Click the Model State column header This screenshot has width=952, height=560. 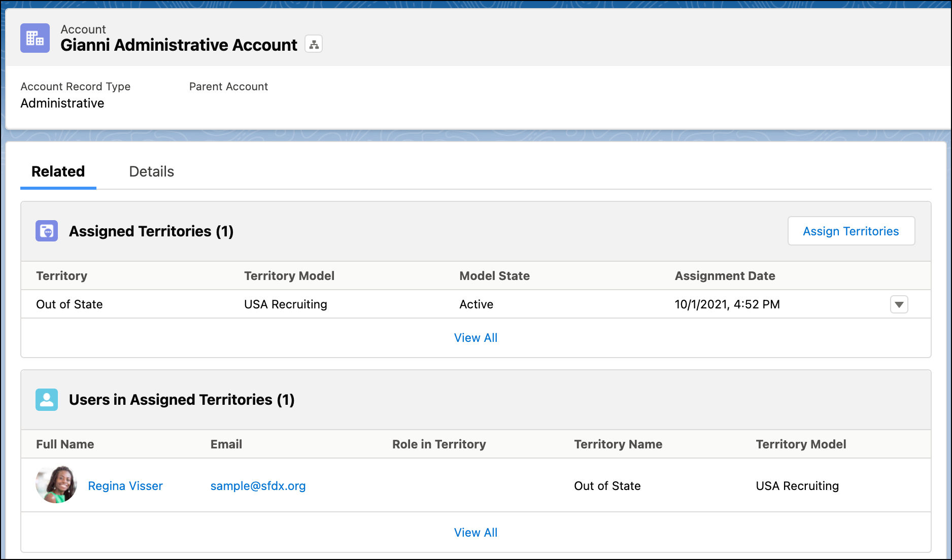494,276
